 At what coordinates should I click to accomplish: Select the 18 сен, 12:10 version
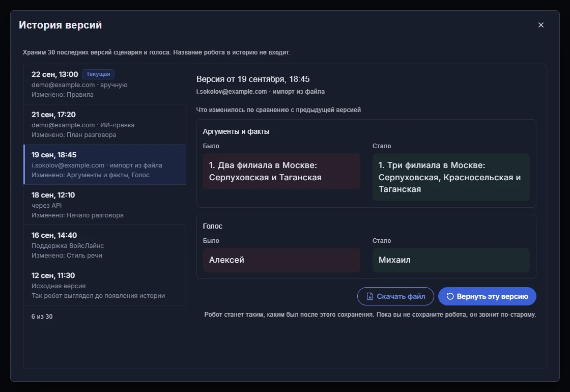pos(105,205)
